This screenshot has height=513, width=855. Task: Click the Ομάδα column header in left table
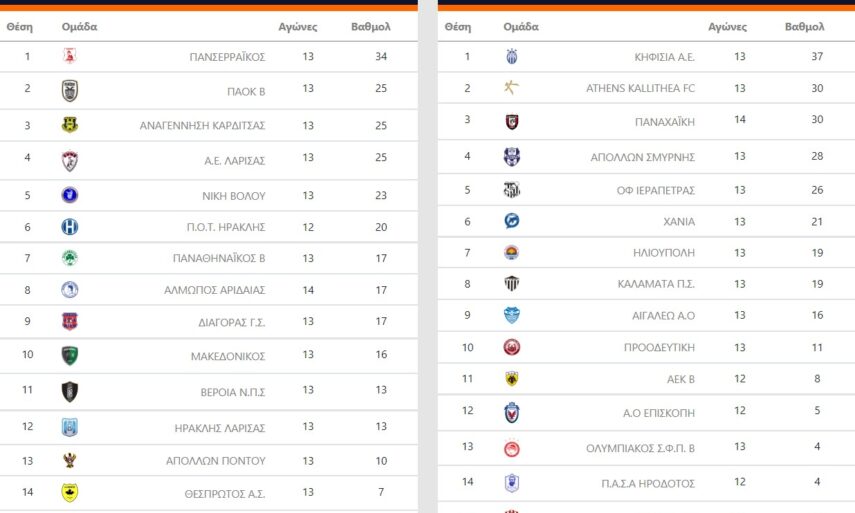[x=79, y=27]
